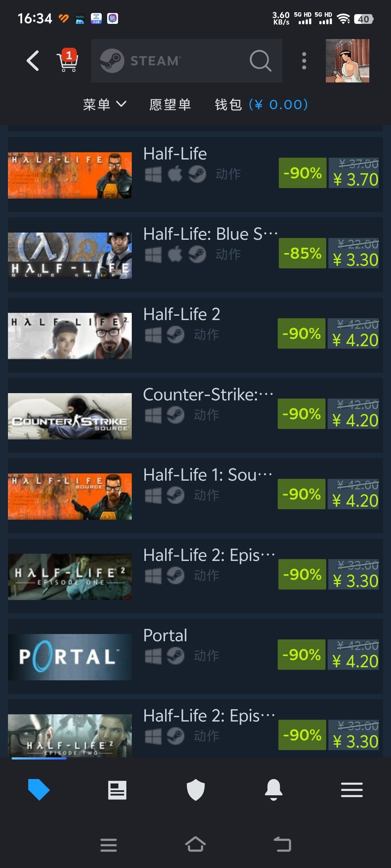Open the hamburger menu tab in bottom bar
The width and height of the screenshot is (391, 868).
[x=352, y=790]
